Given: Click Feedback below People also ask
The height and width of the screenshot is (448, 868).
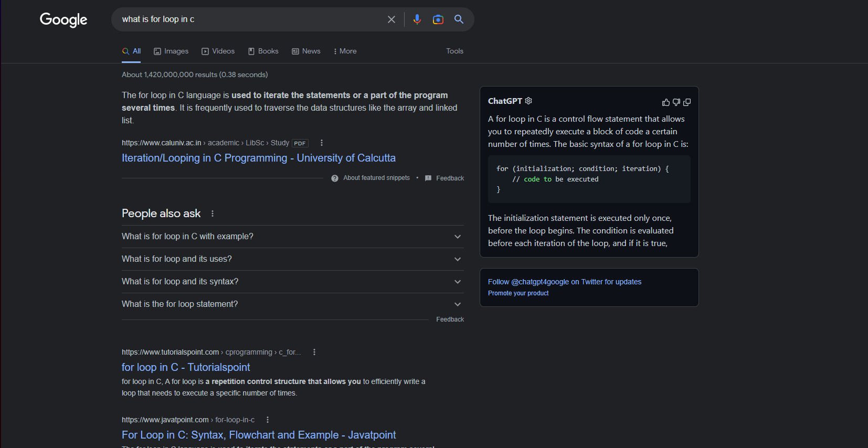Looking at the screenshot, I should pyautogui.click(x=450, y=319).
